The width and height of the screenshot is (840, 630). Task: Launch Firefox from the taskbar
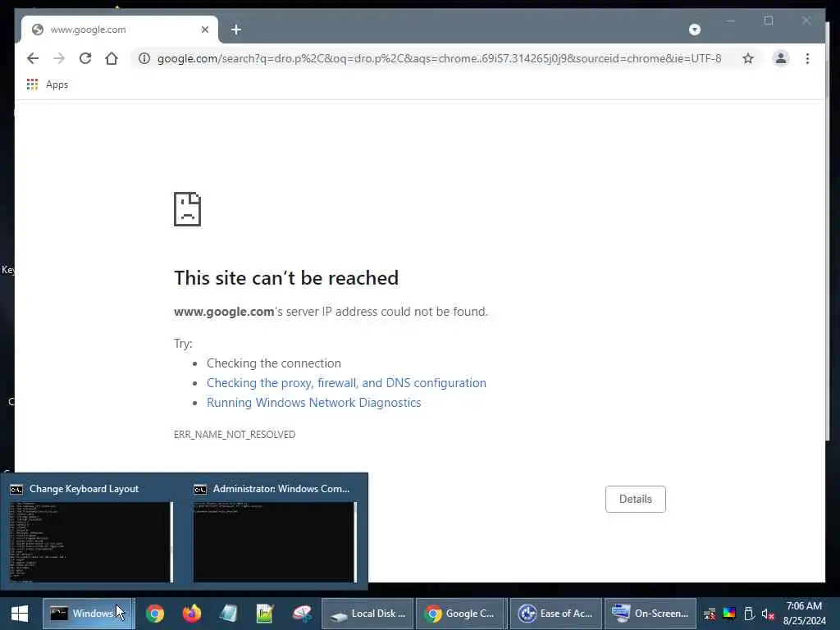click(191, 614)
